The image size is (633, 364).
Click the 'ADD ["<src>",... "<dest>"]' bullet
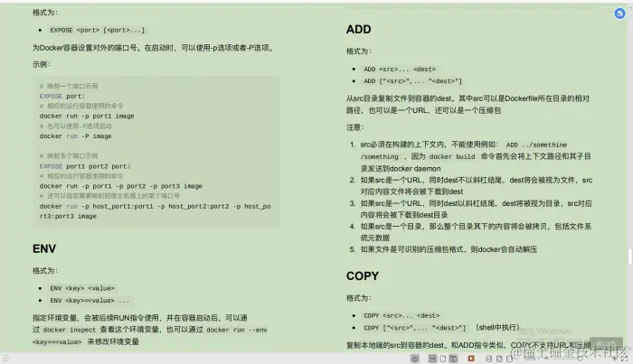click(412, 81)
